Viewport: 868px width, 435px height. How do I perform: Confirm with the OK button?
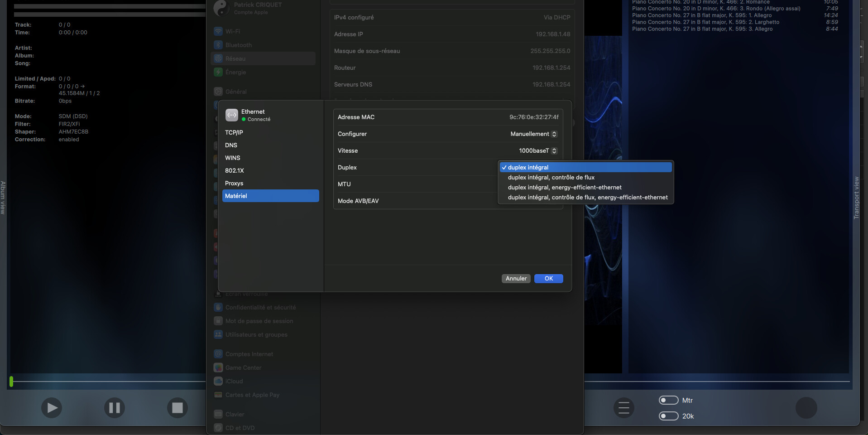[548, 279]
